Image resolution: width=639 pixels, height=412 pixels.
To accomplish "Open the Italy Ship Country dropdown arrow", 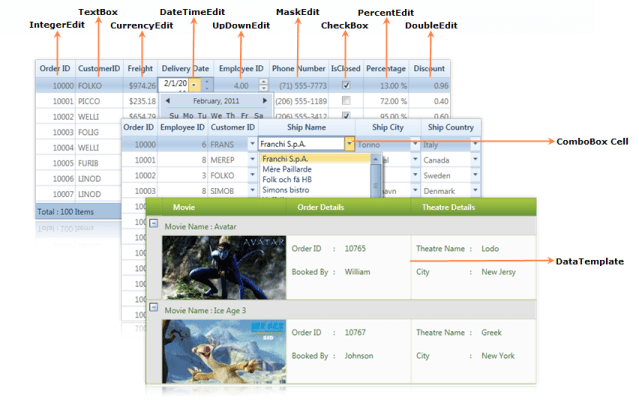I will 475,143.
